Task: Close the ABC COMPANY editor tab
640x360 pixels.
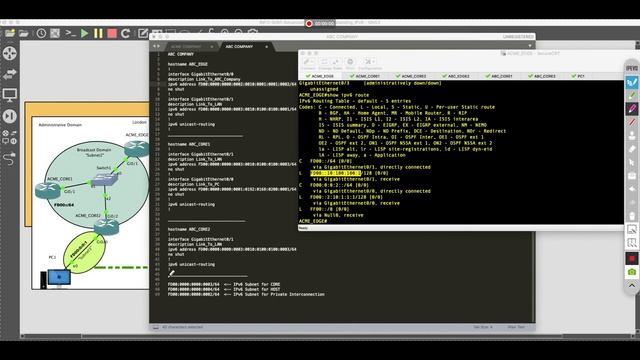Action: point(267,47)
